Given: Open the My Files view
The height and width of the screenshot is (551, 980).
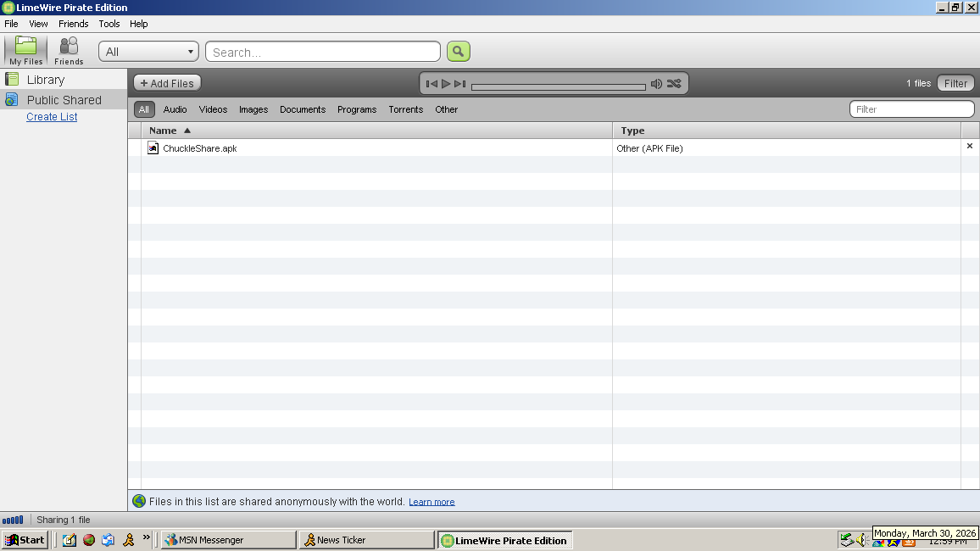Looking at the screenshot, I should [25, 51].
